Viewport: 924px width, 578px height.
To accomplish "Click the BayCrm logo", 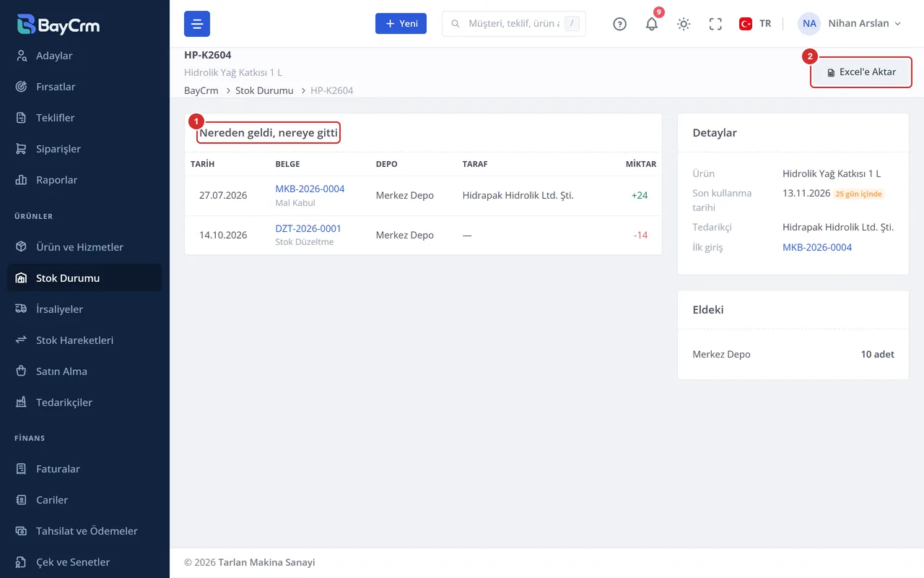I will point(58,25).
